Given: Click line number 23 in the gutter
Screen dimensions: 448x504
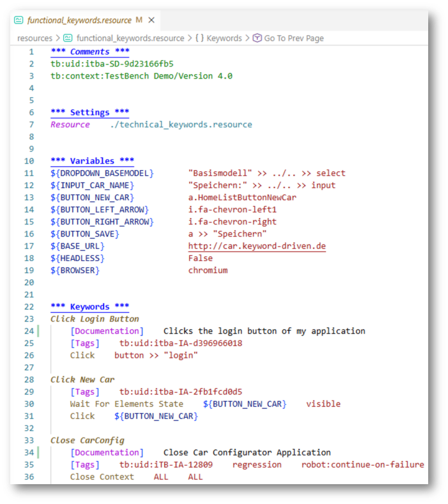Looking at the screenshot, I should point(29,319).
